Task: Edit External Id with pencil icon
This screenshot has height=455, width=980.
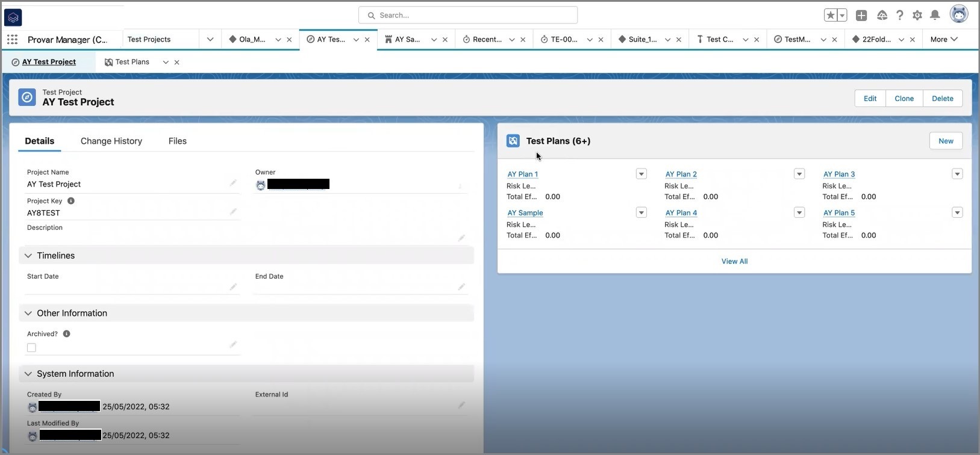Action: point(461,405)
